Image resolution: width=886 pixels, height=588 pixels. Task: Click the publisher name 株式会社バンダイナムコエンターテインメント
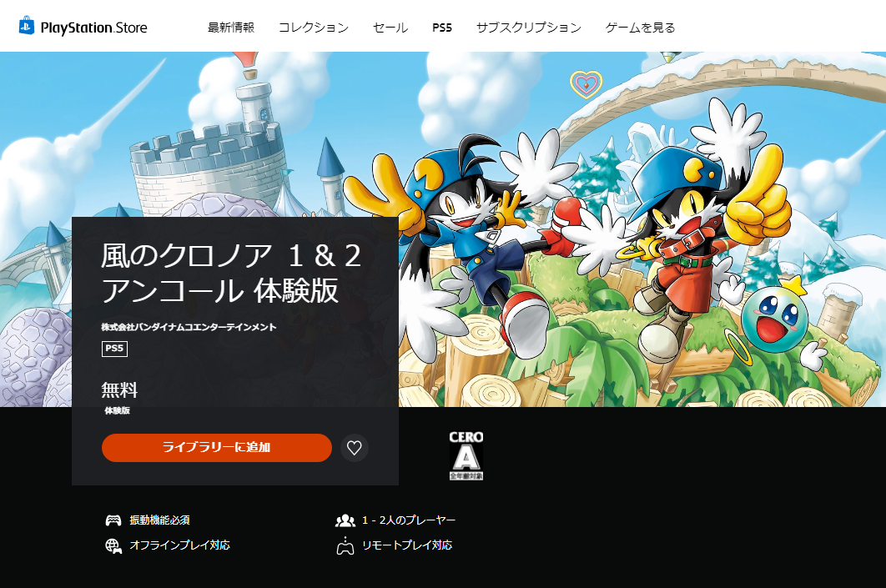[189, 327]
